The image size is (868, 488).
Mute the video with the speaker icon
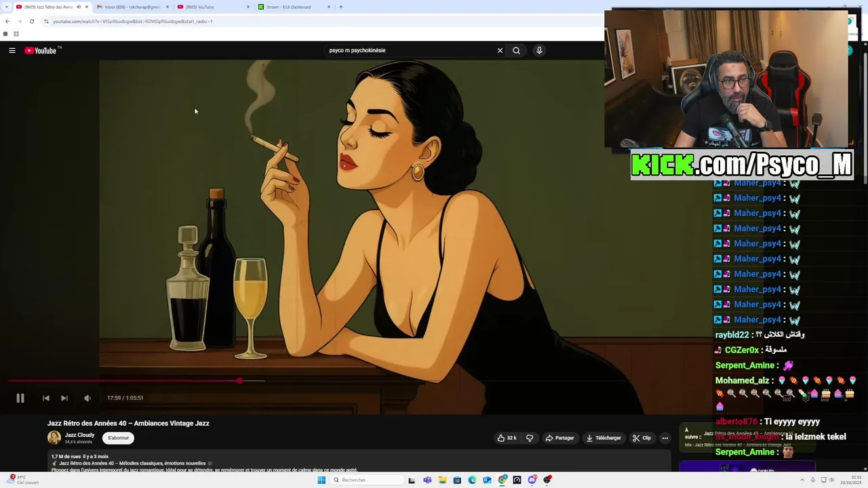tap(87, 398)
